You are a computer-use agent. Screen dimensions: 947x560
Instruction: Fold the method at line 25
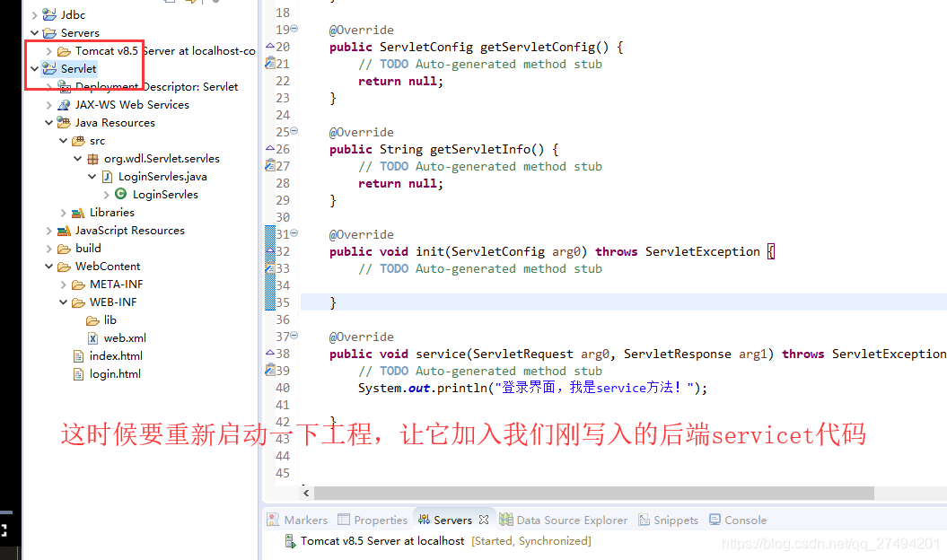pos(294,130)
